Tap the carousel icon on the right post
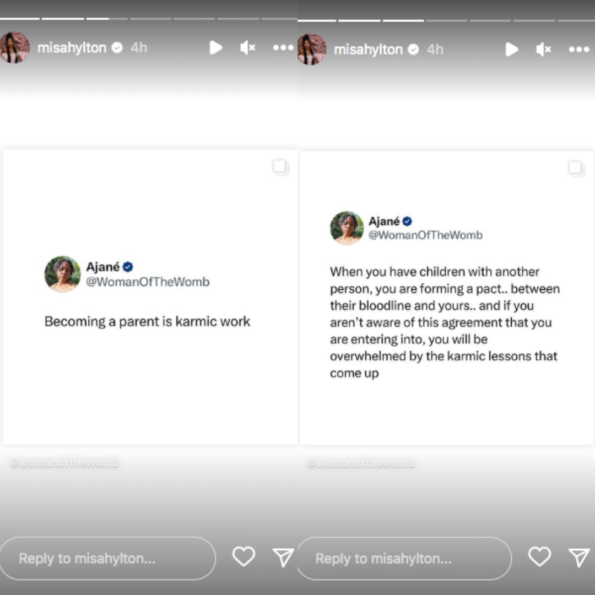The width and height of the screenshot is (595, 595). coord(576,167)
